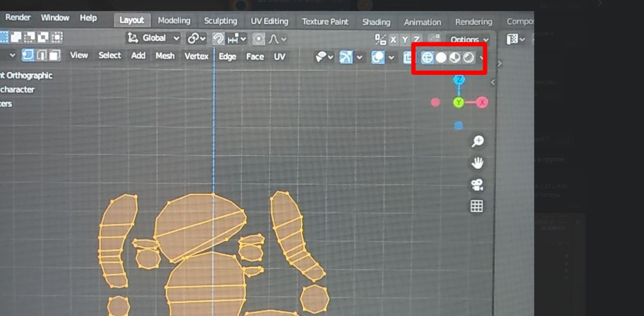Click the mesh mirror icon
644x316 pixels.
[x=381, y=39]
